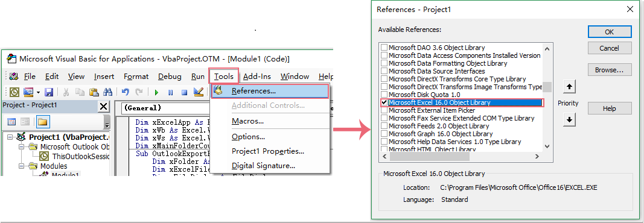The image size is (644, 223).
Task: Click the Break pause icon
Action: (170, 93)
